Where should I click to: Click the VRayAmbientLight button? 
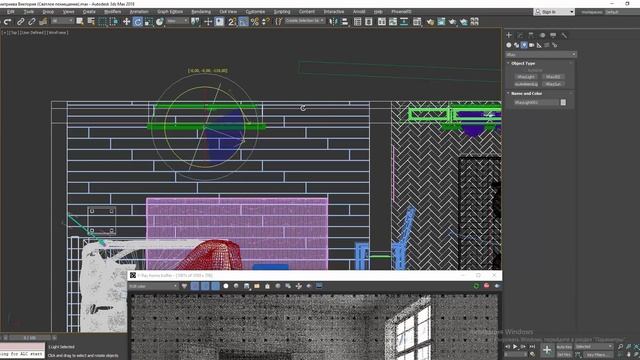coord(526,84)
